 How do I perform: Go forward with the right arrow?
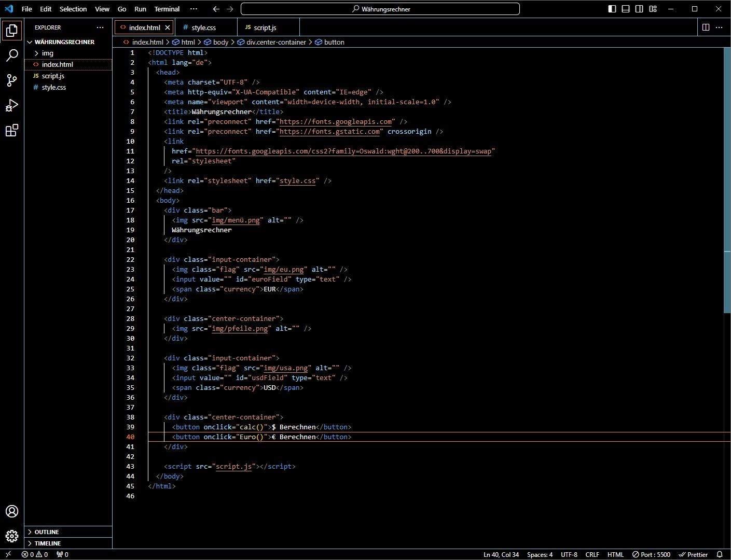[230, 9]
